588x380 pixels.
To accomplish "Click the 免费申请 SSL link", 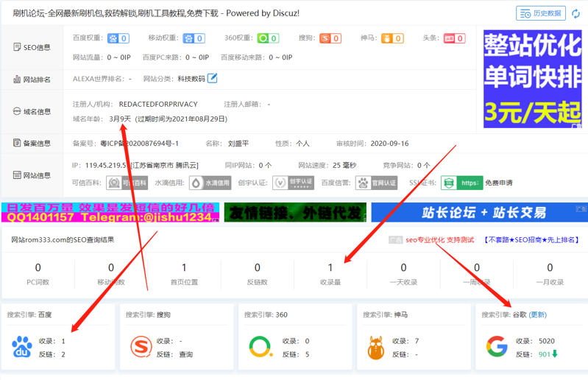I will tap(499, 183).
